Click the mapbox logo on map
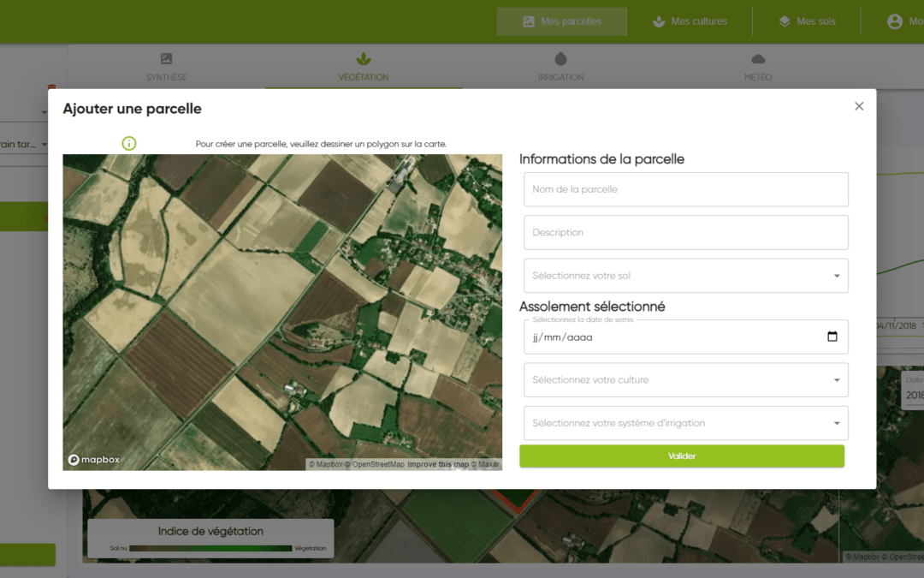Viewport: 924px width, 578px height. coord(94,460)
